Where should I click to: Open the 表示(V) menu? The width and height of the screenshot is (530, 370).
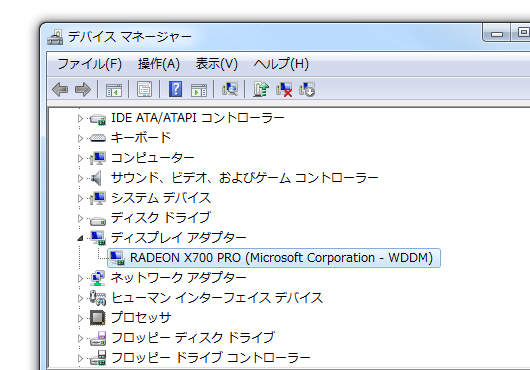pos(217,64)
